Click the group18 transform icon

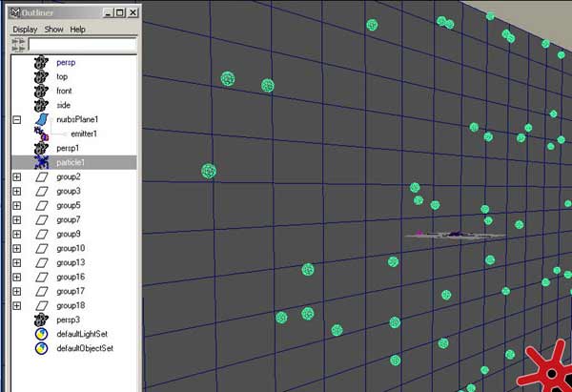(x=42, y=305)
